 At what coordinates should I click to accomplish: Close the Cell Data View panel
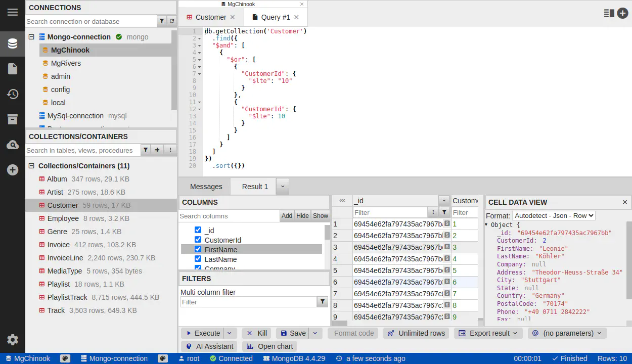(x=625, y=202)
